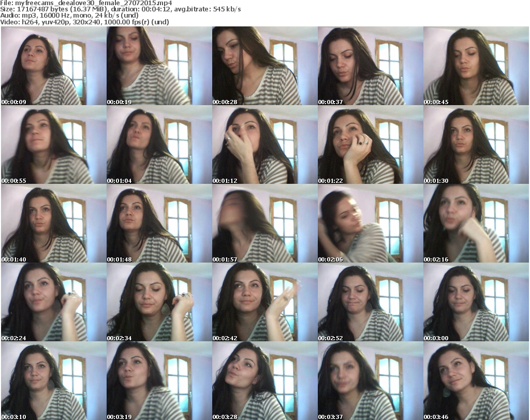This screenshot has width=530, height=420.
Task: Select the thumbnail timestamped 00:03:37
Action: (371, 381)
